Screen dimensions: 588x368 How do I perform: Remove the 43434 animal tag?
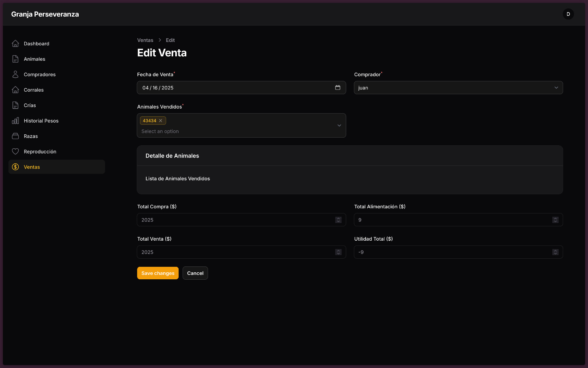tap(161, 121)
